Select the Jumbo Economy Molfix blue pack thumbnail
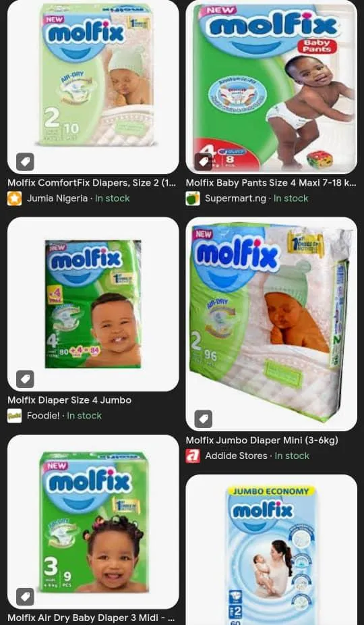This screenshot has height=625, width=364. [x=271, y=549]
